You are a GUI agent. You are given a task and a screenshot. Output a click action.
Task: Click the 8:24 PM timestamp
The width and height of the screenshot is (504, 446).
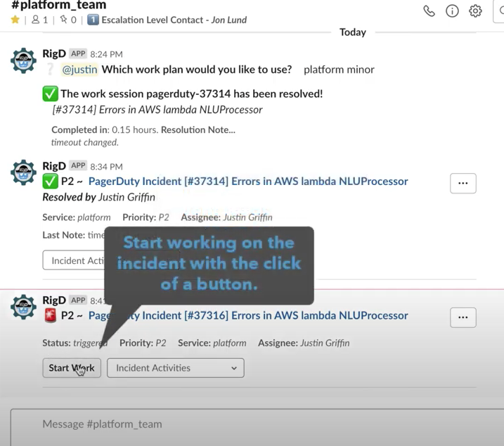coord(106,54)
